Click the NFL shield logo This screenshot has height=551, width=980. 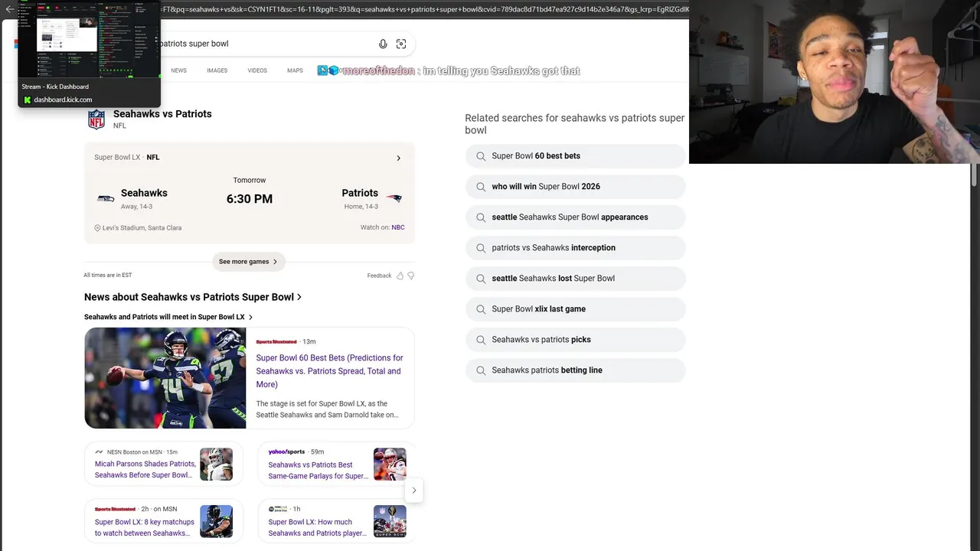click(96, 119)
